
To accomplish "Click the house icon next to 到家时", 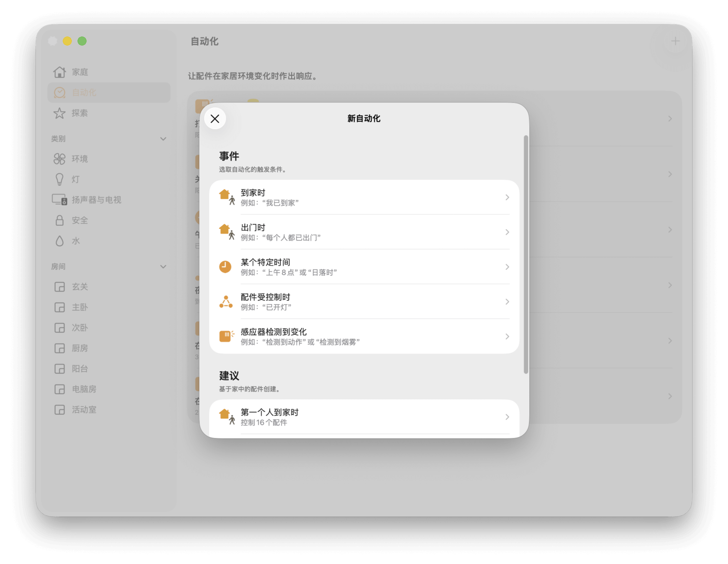I will point(227,197).
